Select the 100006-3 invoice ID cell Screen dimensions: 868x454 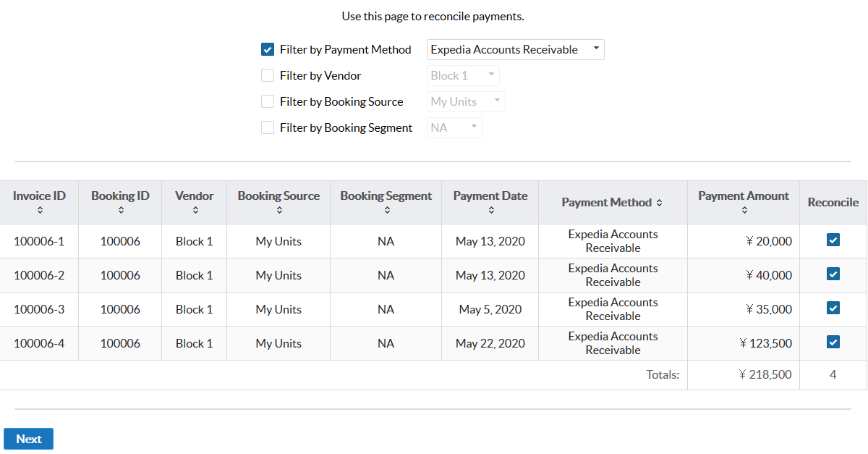click(39, 309)
